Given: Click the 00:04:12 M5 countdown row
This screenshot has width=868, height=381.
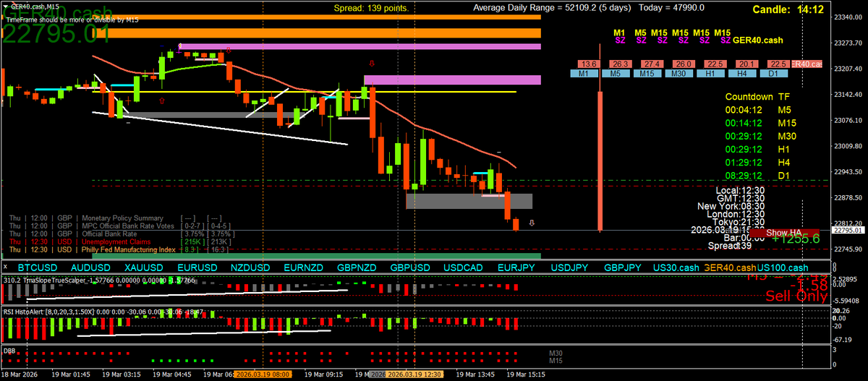Looking at the screenshot, I should point(759,110).
